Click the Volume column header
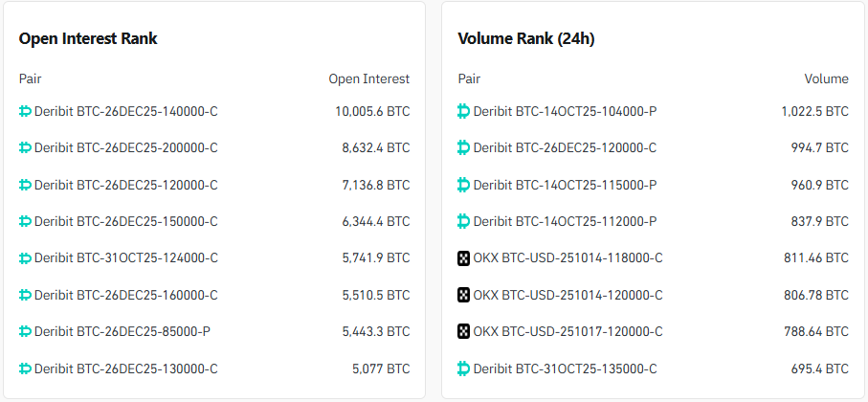Screen dimensions: 868x402 click(x=826, y=78)
